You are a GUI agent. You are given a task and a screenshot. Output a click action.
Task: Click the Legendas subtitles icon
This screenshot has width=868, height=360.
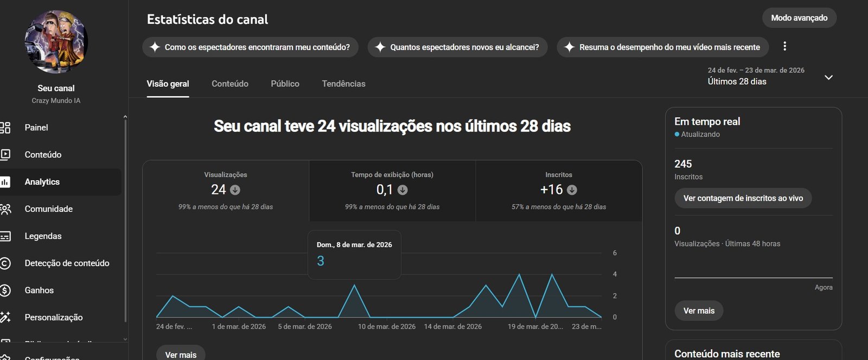(x=5, y=236)
